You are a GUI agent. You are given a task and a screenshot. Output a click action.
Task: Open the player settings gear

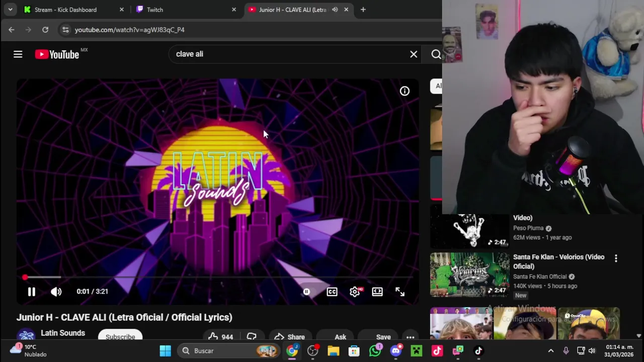[x=355, y=292]
